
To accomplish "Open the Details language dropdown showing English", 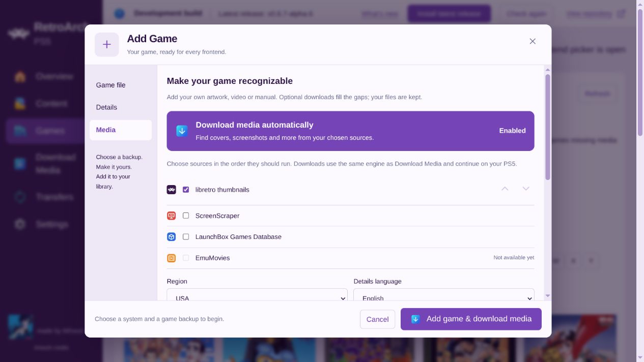I will tap(444, 295).
